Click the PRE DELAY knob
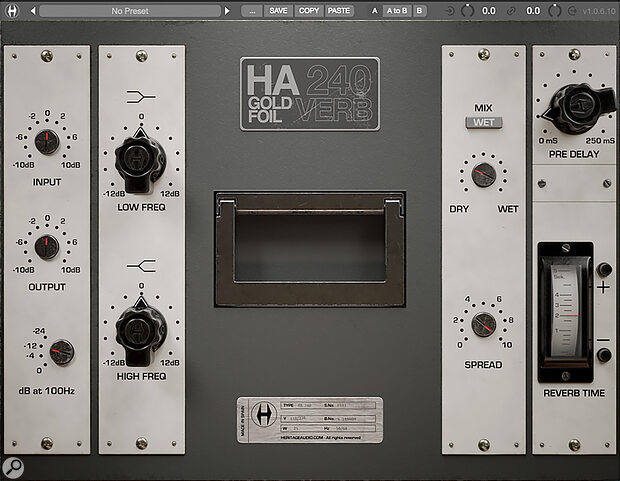The height and width of the screenshot is (481, 620). (577, 108)
